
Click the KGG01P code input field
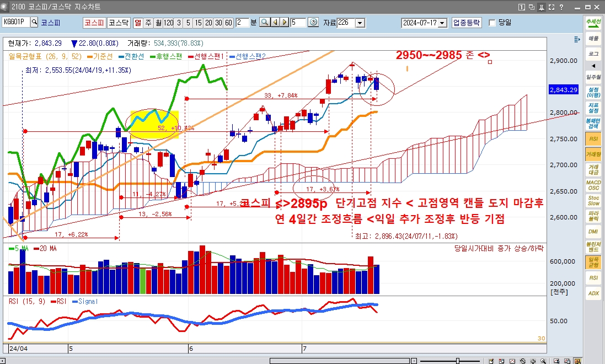(16, 22)
